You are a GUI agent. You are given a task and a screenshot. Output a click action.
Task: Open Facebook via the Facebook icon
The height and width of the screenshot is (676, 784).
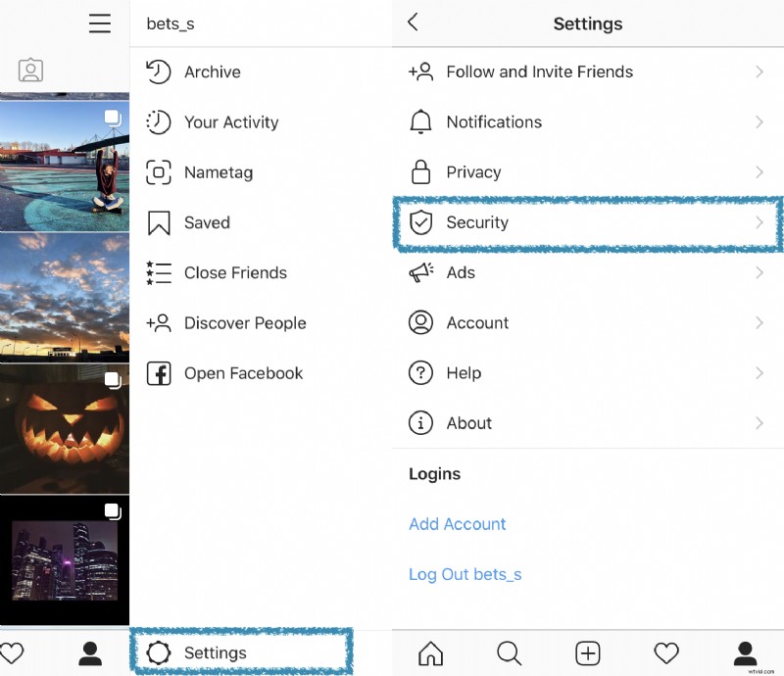pyautogui.click(x=160, y=372)
